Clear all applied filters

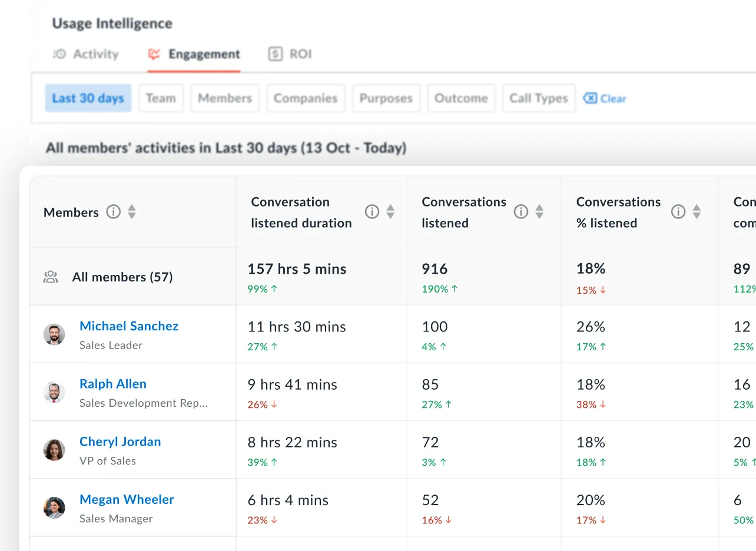tap(605, 98)
